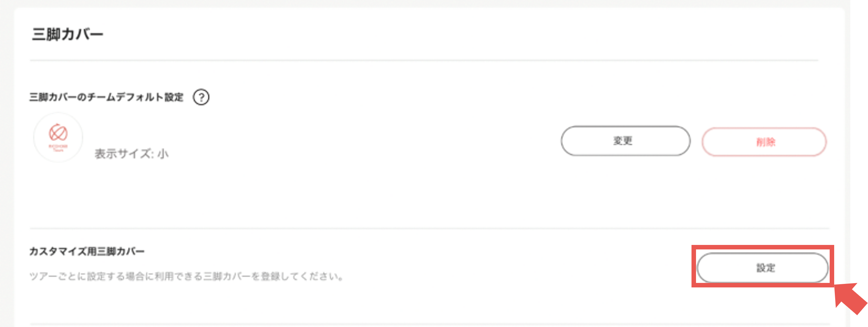The width and height of the screenshot is (868, 327).
Task: Click the help question mark icon
Action: (x=201, y=97)
